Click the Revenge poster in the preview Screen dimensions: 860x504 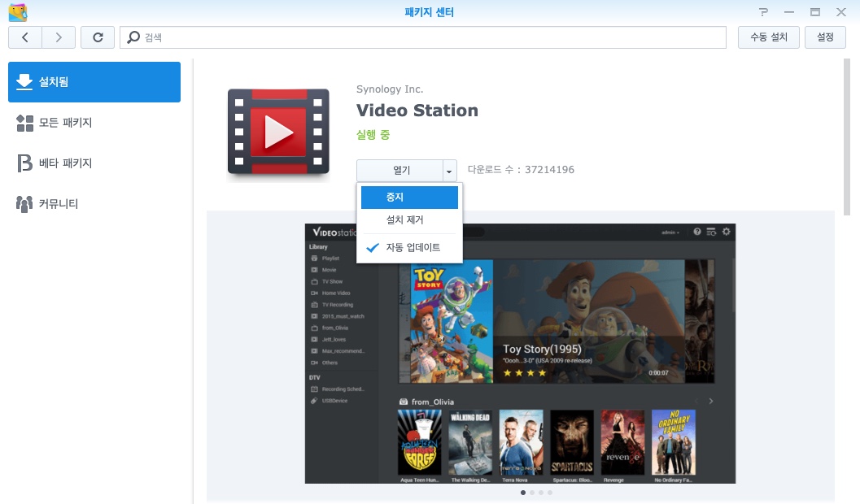coord(622,443)
